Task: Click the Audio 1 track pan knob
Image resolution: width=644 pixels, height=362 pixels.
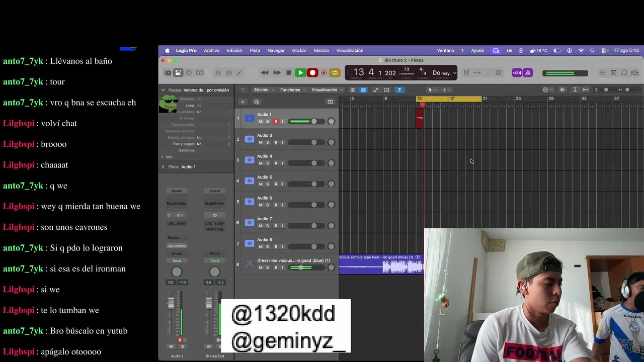Action: click(331, 121)
